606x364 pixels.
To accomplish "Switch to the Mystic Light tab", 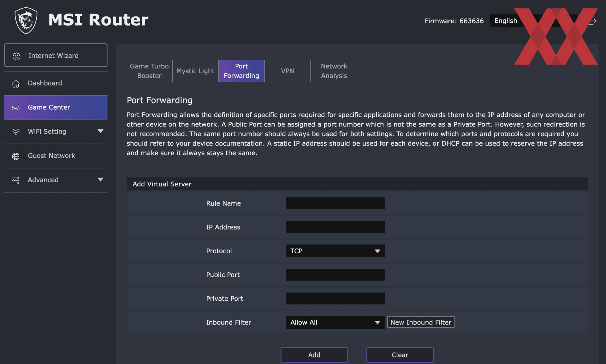I will click(195, 71).
